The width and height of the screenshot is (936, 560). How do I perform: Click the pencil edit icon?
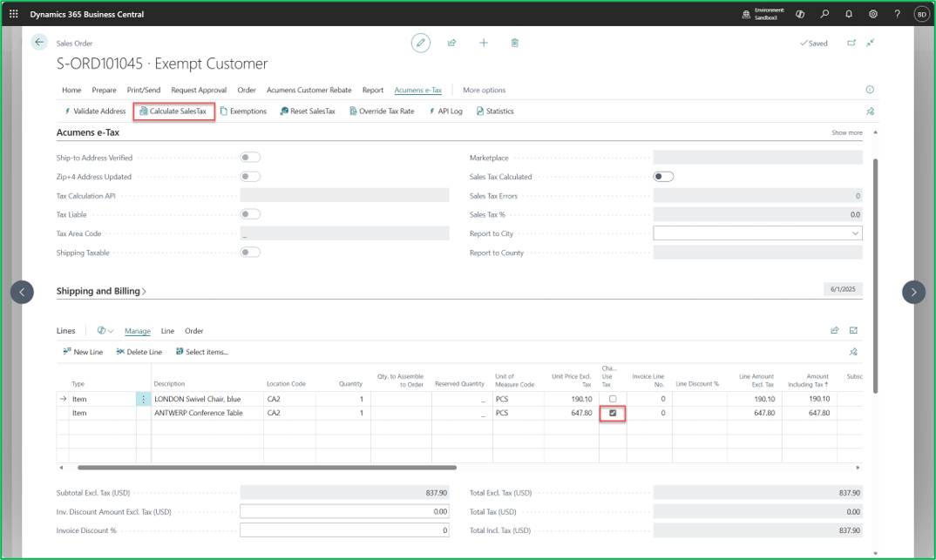420,43
